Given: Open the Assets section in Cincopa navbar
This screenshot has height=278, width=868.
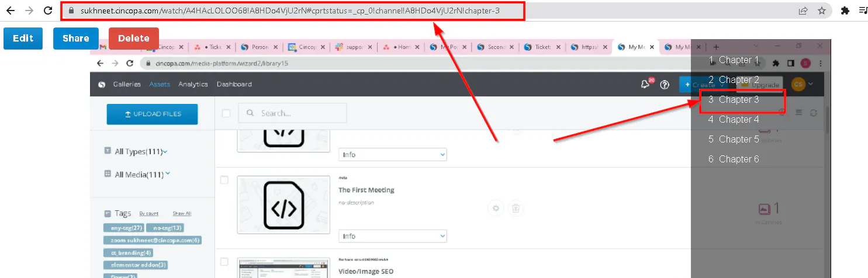Looking at the screenshot, I should [x=160, y=84].
